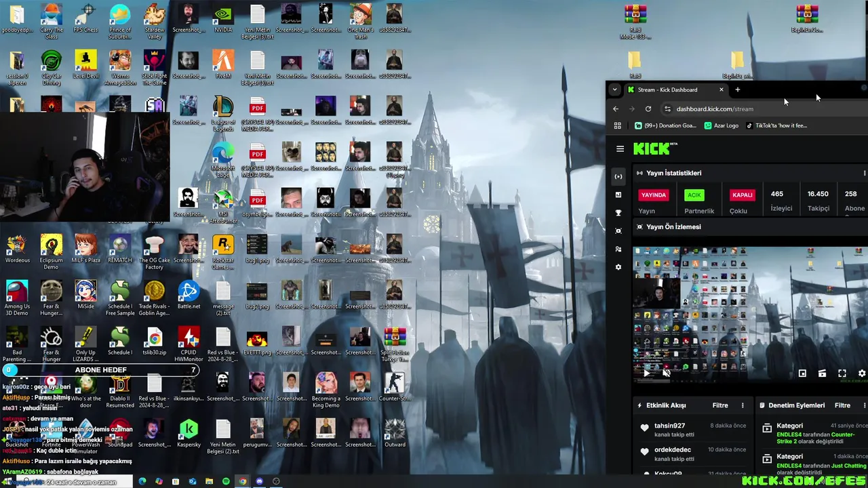
Task: Select the Diablo II Resurrected icon
Action: click(x=120, y=390)
